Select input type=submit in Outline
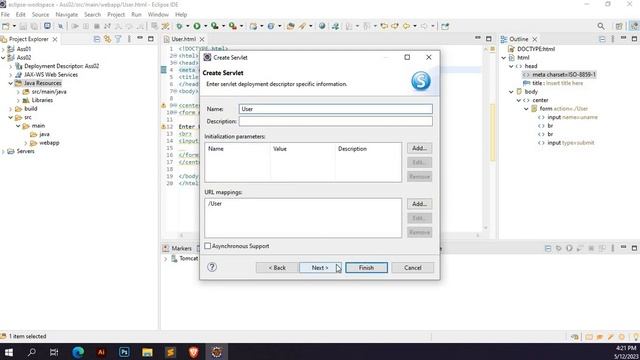This screenshot has width=640, height=360. pos(571,143)
